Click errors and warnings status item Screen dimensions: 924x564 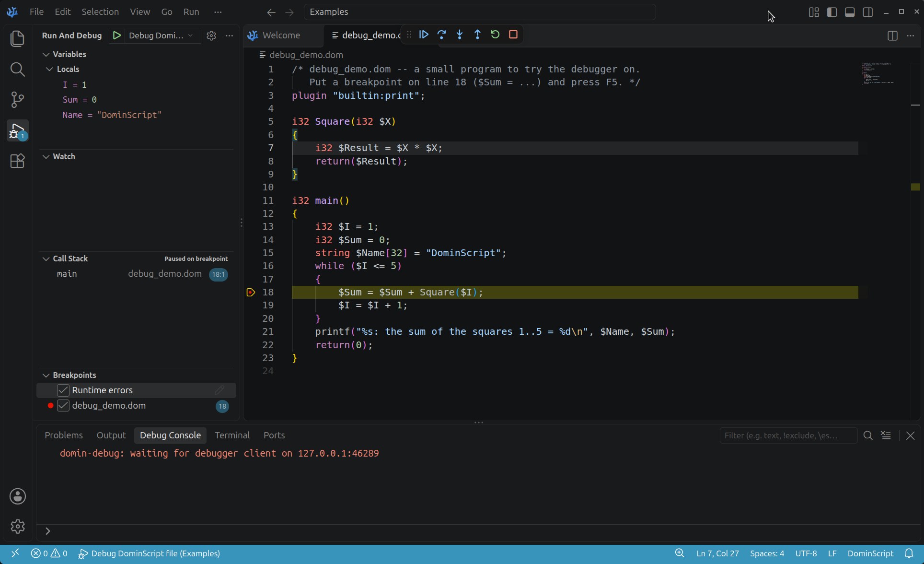coord(49,553)
